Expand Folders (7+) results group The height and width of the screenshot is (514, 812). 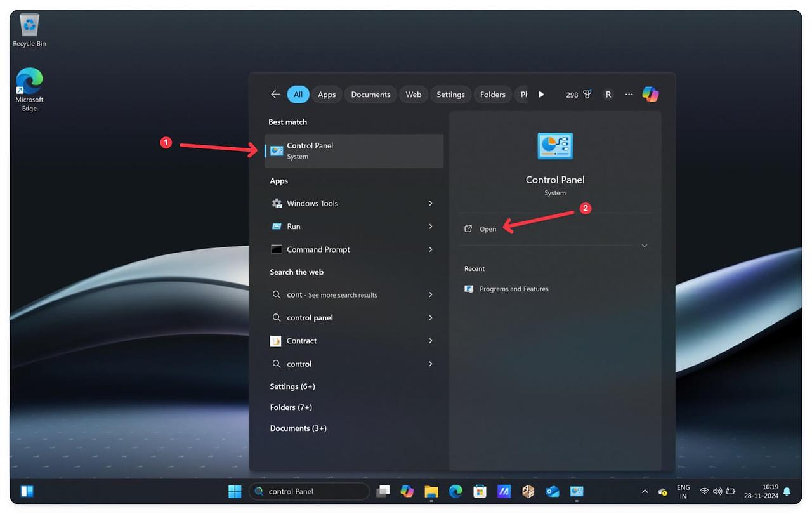tap(291, 407)
